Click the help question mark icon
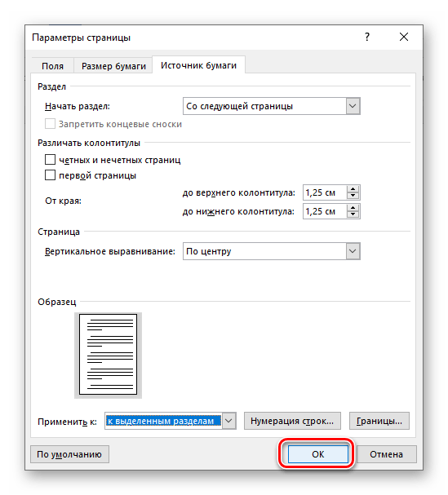The width and height of the screenshot is (448, 495). coord(366,37)
